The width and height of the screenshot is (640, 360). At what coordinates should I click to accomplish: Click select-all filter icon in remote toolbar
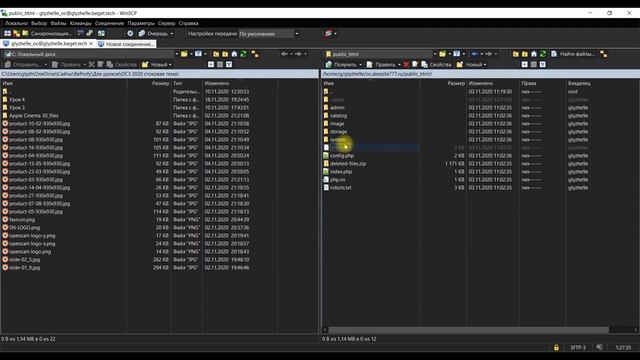coord(542,64)
